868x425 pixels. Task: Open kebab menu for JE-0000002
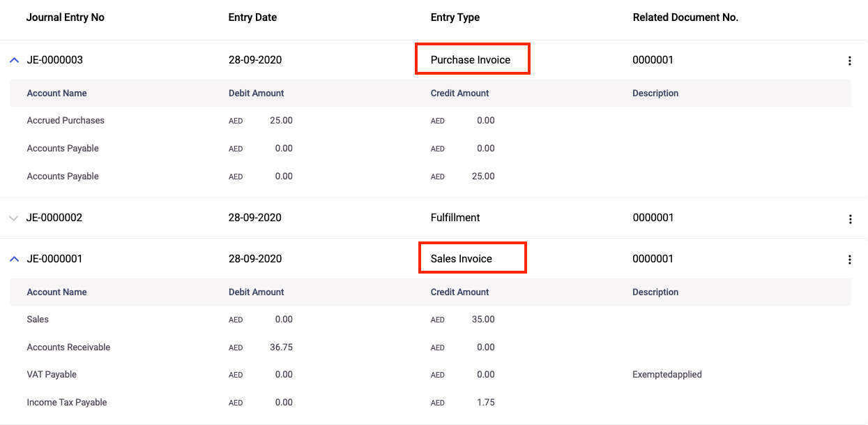tap(849, 218)
